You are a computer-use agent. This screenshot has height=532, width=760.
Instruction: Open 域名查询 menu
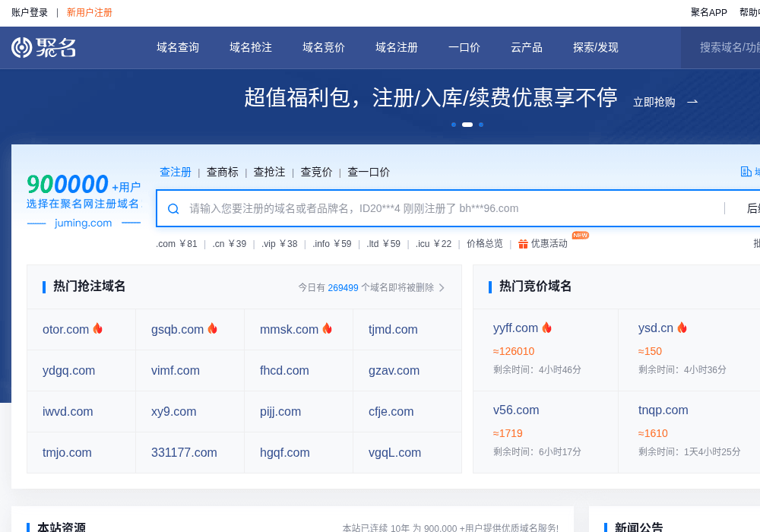point(178,47)
